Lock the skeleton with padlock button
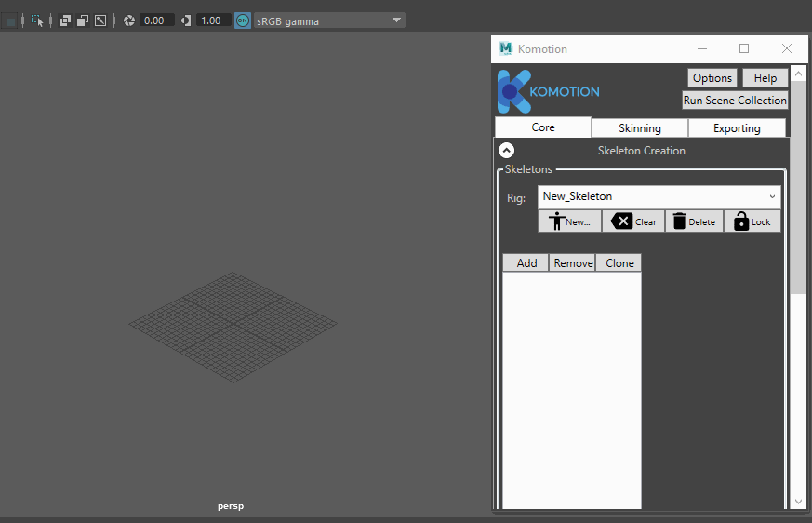Screen dimensions: 812x523 coord(752,221)
